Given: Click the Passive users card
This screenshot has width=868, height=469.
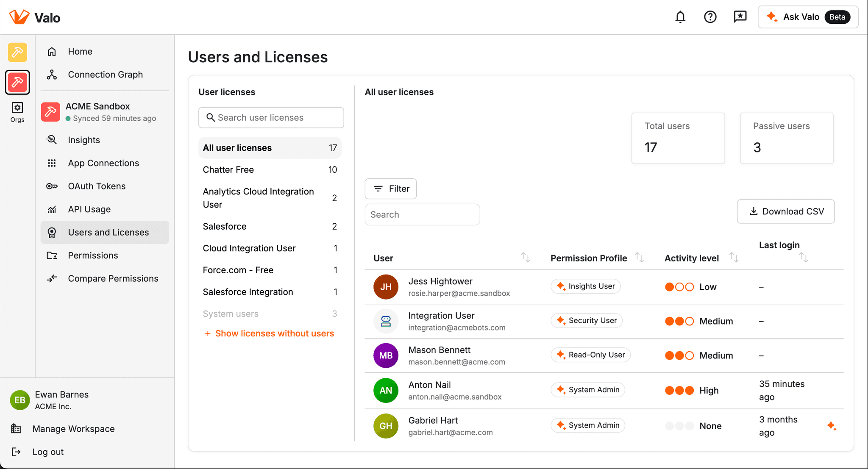Looking at the screenshot, I should pos(787,138).
